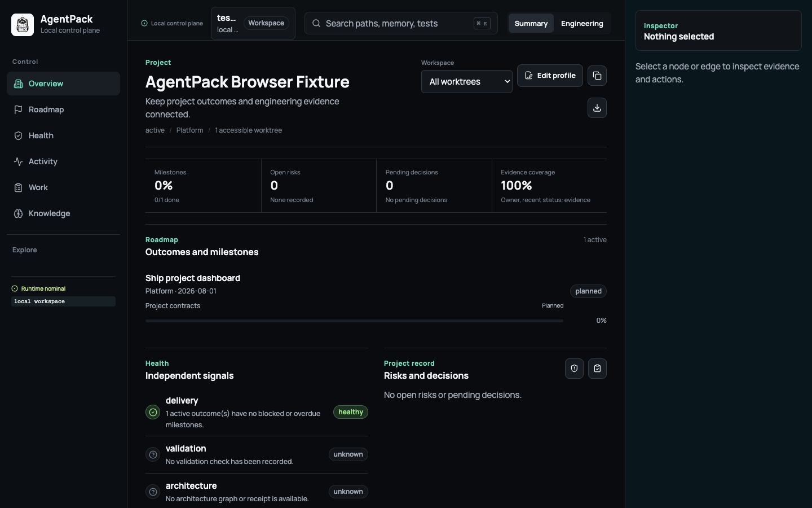812x508 pixels.
Task: Click the Local control plane status in top bar
Action: tap(172, 23)
